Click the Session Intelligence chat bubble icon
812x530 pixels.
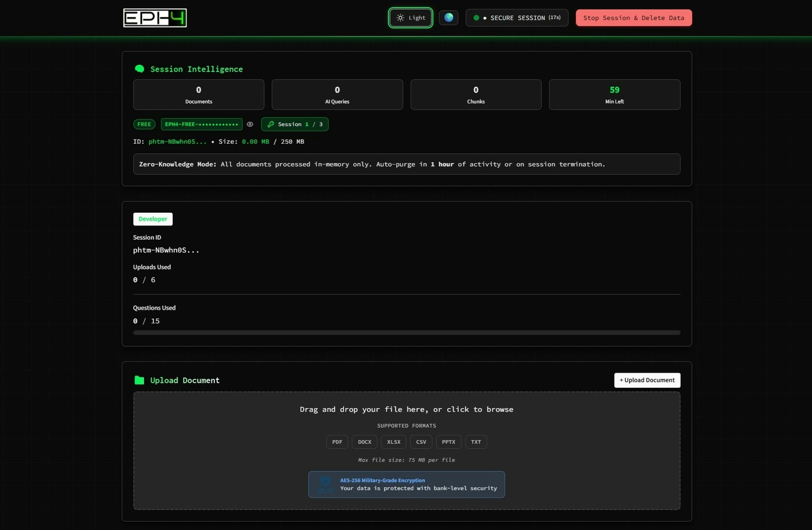(x=139, y=68)
